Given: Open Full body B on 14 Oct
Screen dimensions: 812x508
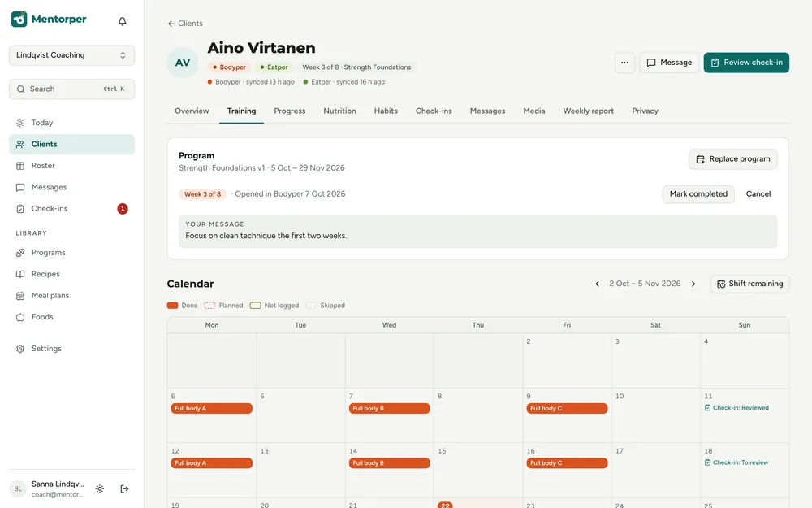Looking at the screenshot, I should tap(390, 463).
